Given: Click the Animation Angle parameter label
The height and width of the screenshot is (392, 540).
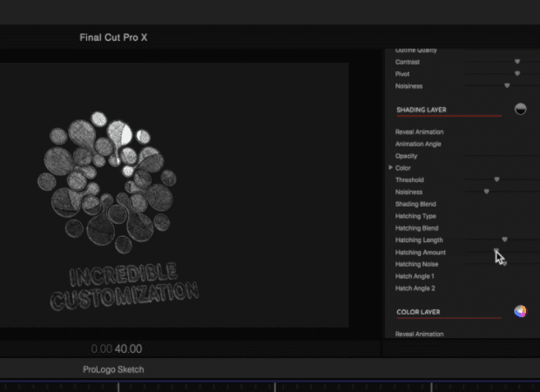Looking at the screenshot, I should [x=418, y=144].
